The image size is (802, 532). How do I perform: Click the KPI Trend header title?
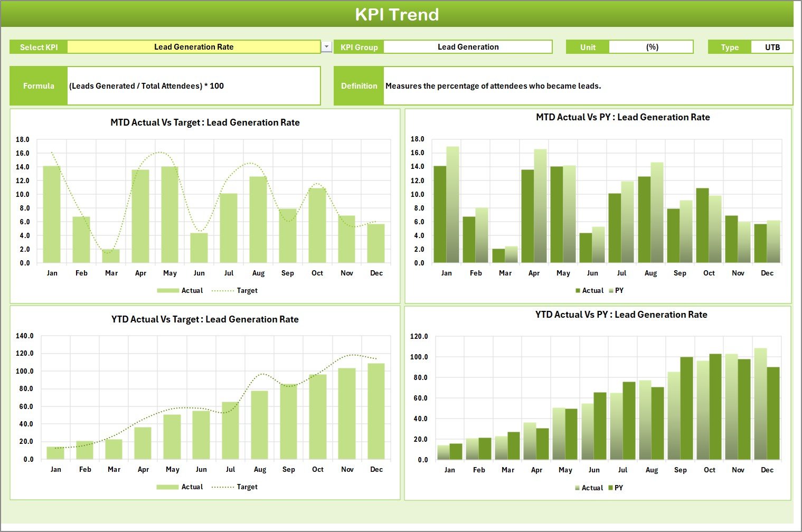(397, 14)
